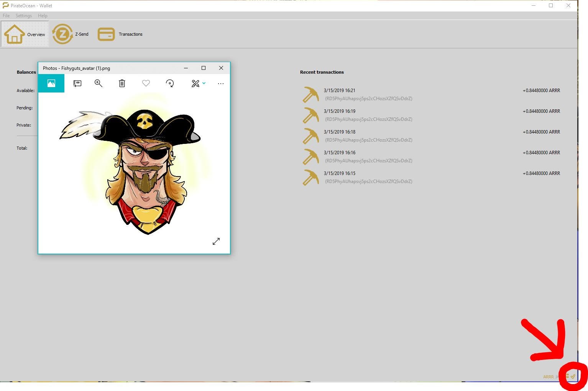
Task: Rotate the pirate avatar image
Action: (x=170, y=83)
